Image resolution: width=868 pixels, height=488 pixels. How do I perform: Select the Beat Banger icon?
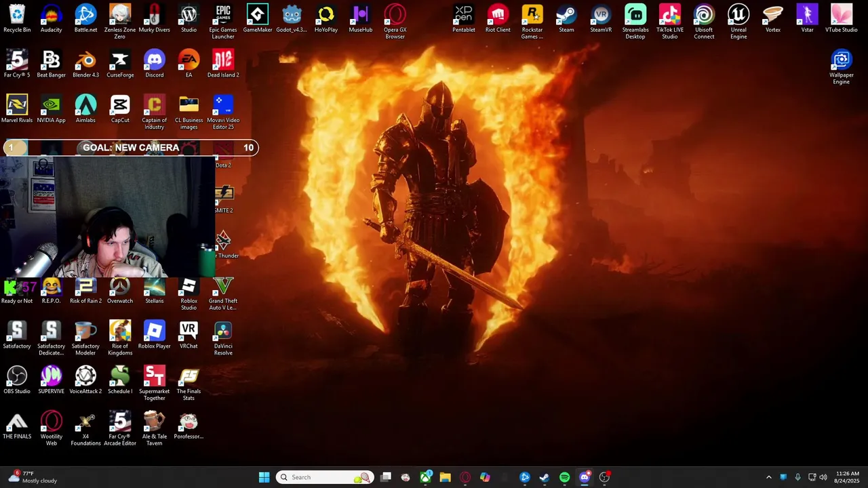point(51,64)
